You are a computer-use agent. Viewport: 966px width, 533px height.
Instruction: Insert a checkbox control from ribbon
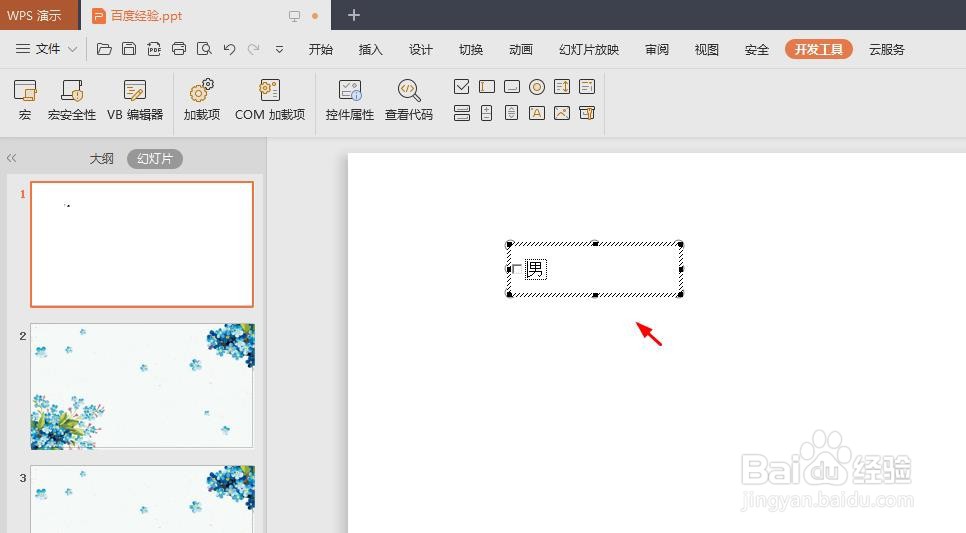(461, 87)
